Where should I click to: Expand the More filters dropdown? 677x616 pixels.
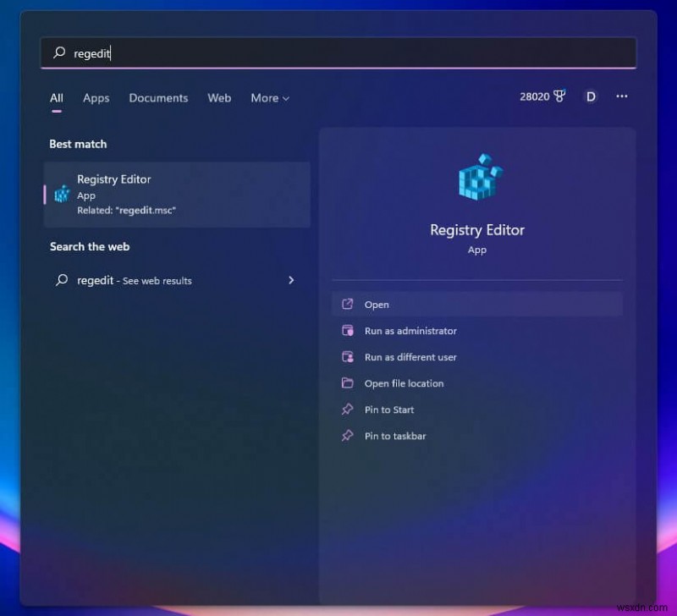click(x=269, y=98)
